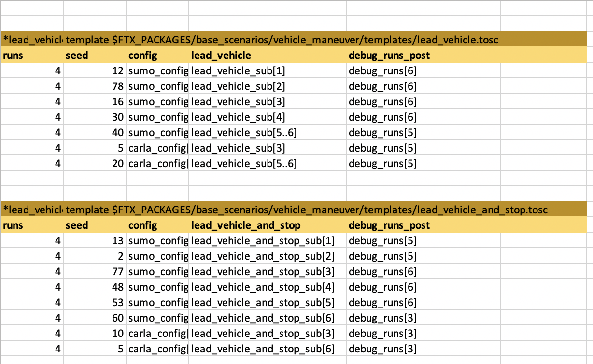Click the seed value 16 cell

click(x=95, y=102)
